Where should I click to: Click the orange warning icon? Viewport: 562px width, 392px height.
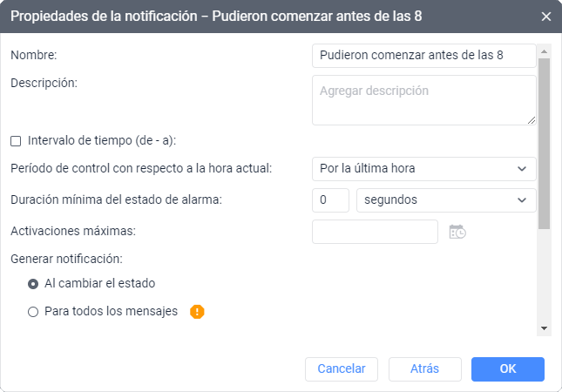197,311
